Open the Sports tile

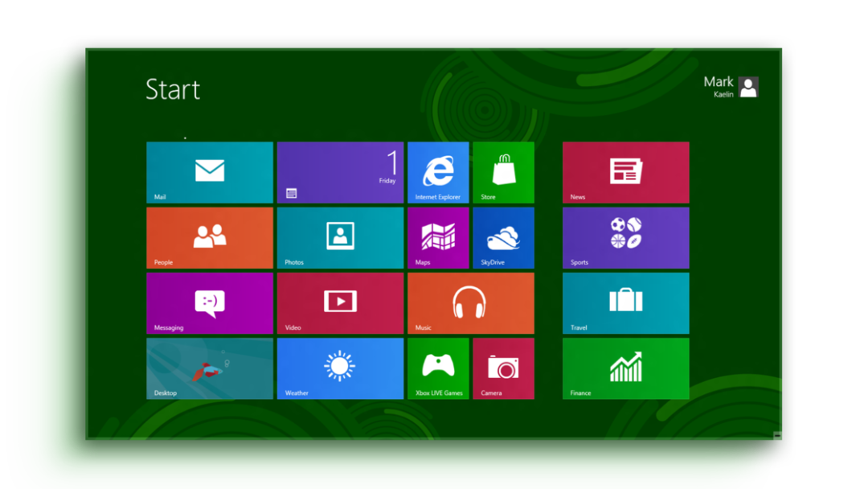coord(625,237)
